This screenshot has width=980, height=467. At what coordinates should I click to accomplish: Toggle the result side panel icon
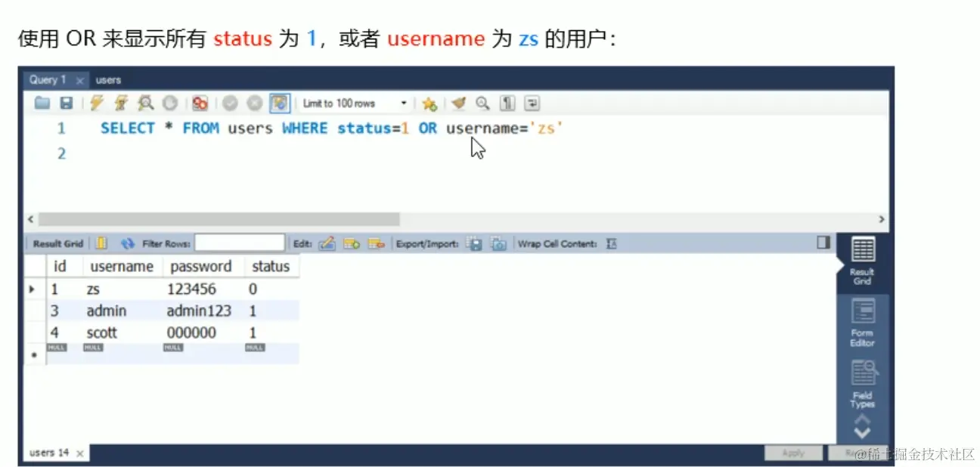click(823, 243)
